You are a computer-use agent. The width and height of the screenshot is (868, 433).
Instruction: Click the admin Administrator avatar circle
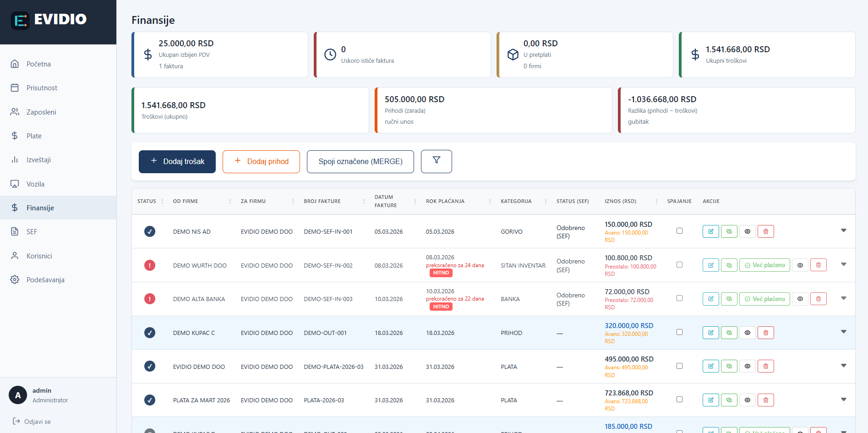click(17, 395)
